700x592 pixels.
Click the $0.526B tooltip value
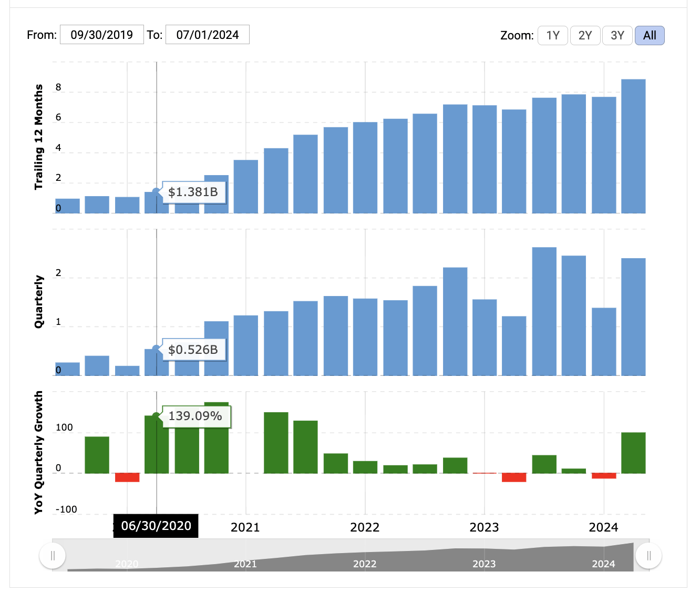(193, 350)
